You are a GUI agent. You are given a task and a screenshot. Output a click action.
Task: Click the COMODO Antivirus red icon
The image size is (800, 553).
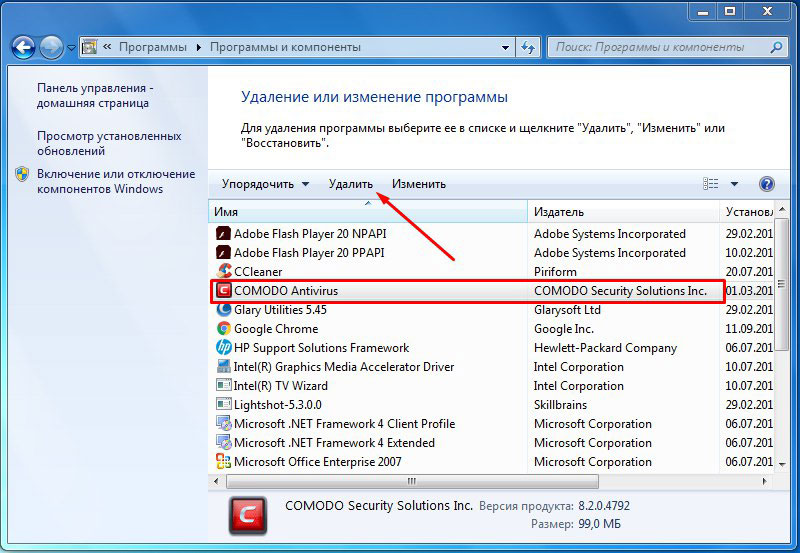[x=224, y=291]
